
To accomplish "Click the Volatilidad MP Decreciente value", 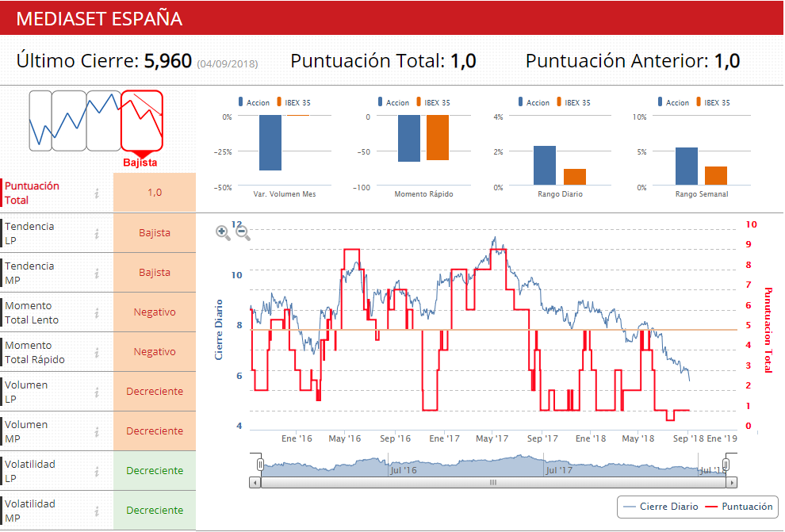I will pos(155,510).
